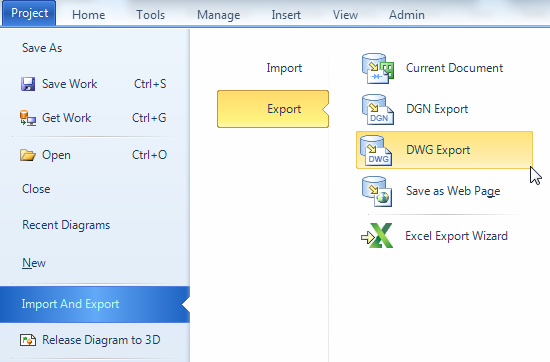Click the Get Work database icon
Viewport: 550px width, 362px height.
point(28,118)
